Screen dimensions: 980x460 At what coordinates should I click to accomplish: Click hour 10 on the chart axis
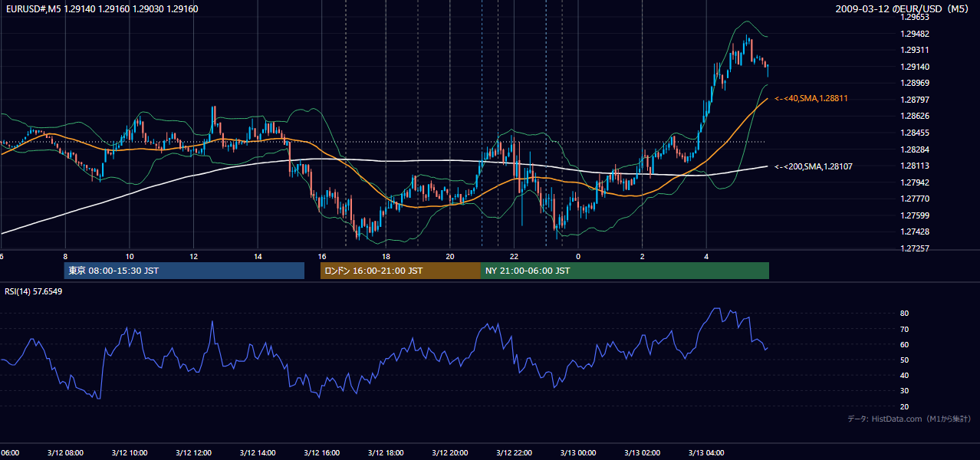(x=130, y=256)
